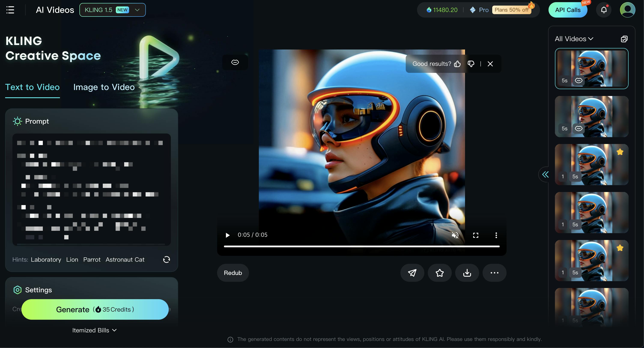Open the hamburger menu icon
Image resolution: width=644 pixels, height=348 pixels.
[10, 10]
